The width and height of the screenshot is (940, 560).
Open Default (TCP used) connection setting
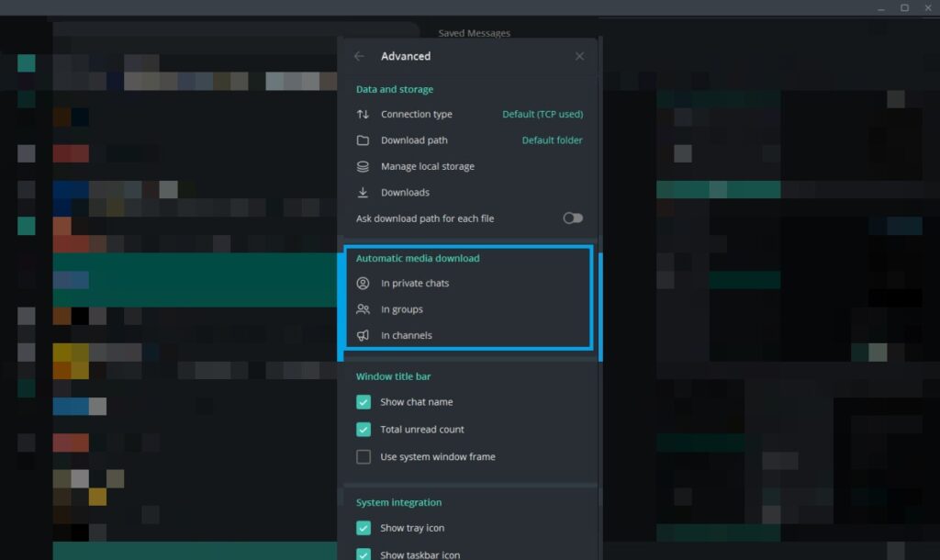click(x=542, y=115)
